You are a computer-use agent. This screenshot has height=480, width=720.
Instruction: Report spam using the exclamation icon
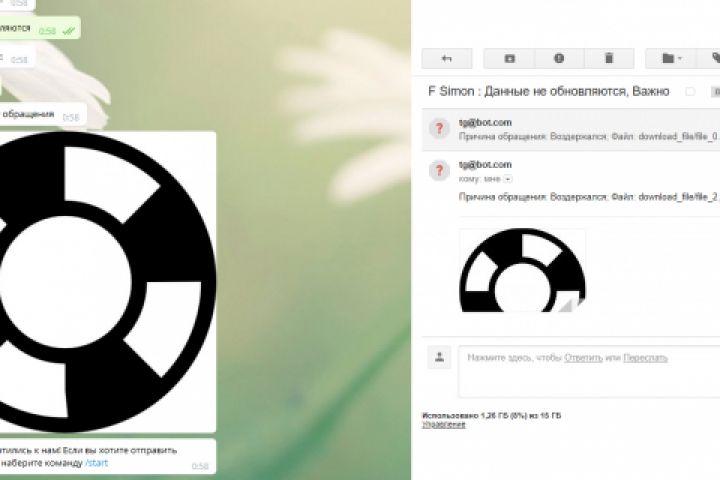point(559,58)
